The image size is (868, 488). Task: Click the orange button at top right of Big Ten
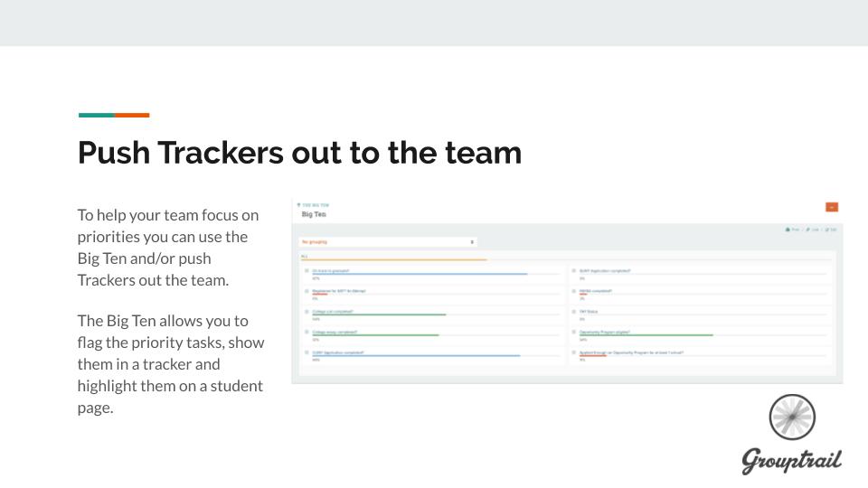831,207
